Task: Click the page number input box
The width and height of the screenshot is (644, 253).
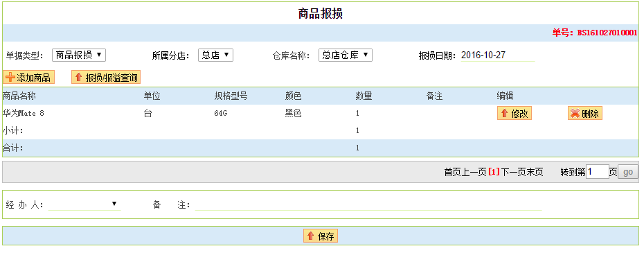Action: click(x=598, y=172)
